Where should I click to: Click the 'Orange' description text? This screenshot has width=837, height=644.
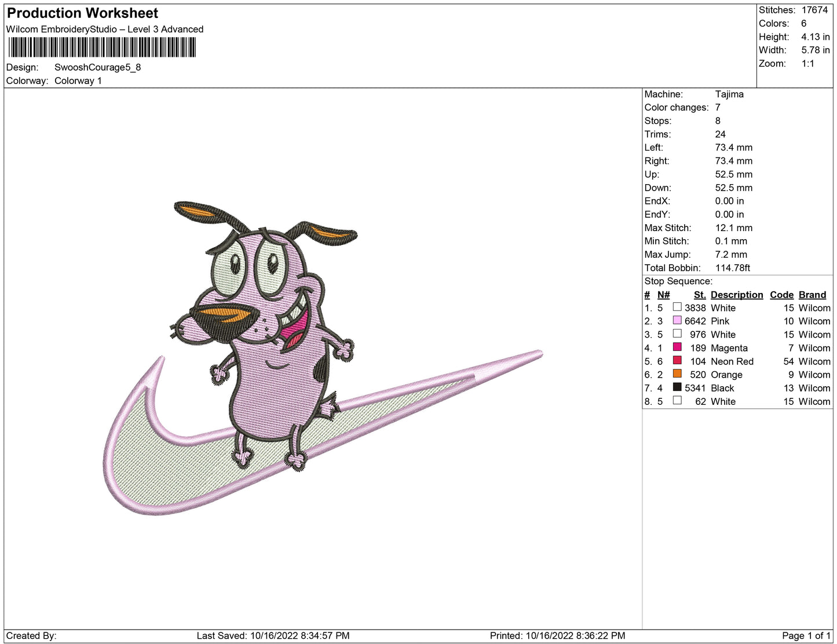(x=726, y=375)
